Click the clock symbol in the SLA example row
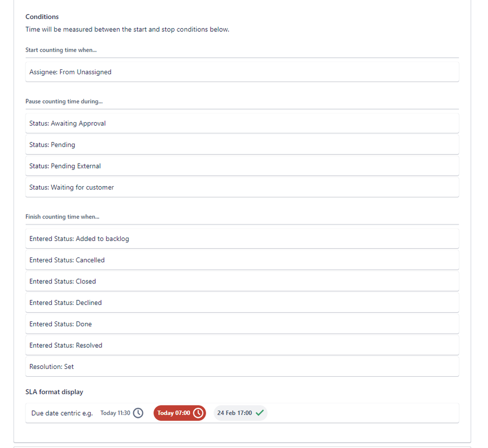The width and height of the screenshot is (488, 448). 138,413
